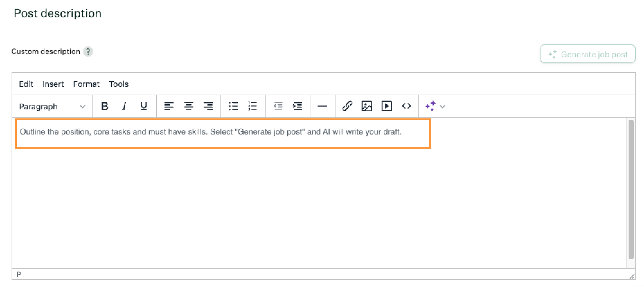644x287 pixels.
Task: Center align the text
Action: coord(189,106)
